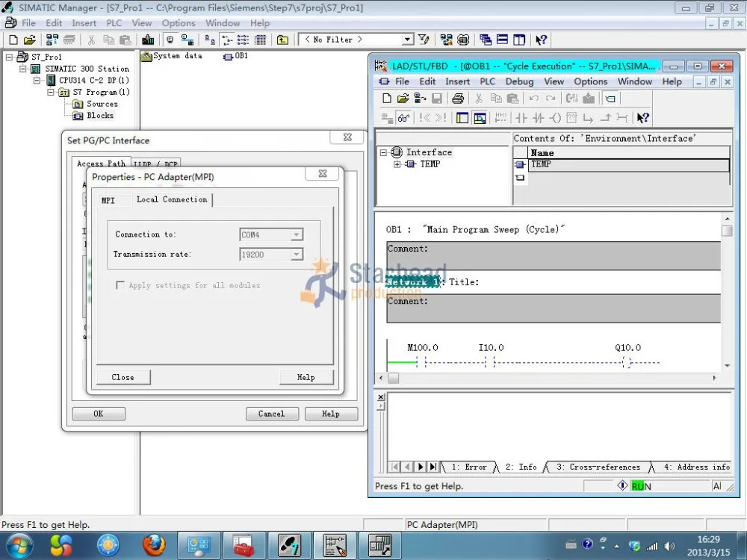Open the Transmission rate 19200 dropdown
The width and height of the screenshot is (747, 560).
(297, 255)
